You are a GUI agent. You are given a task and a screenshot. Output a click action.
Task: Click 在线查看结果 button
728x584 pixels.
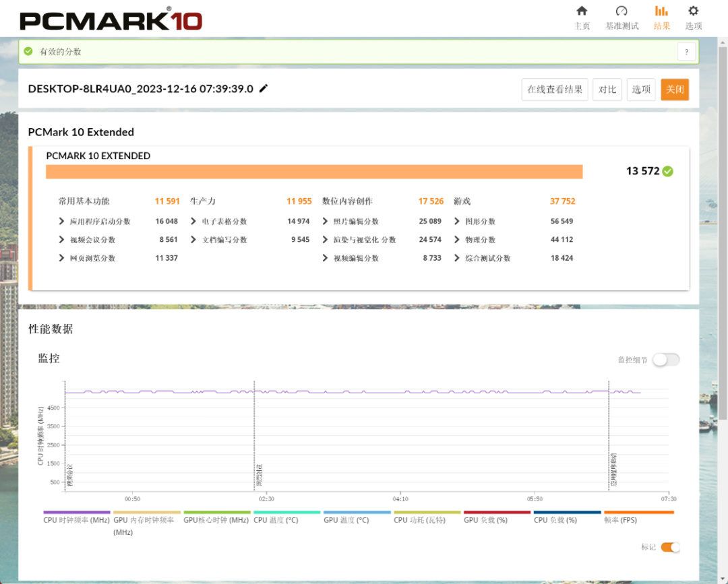click(555, 90)
